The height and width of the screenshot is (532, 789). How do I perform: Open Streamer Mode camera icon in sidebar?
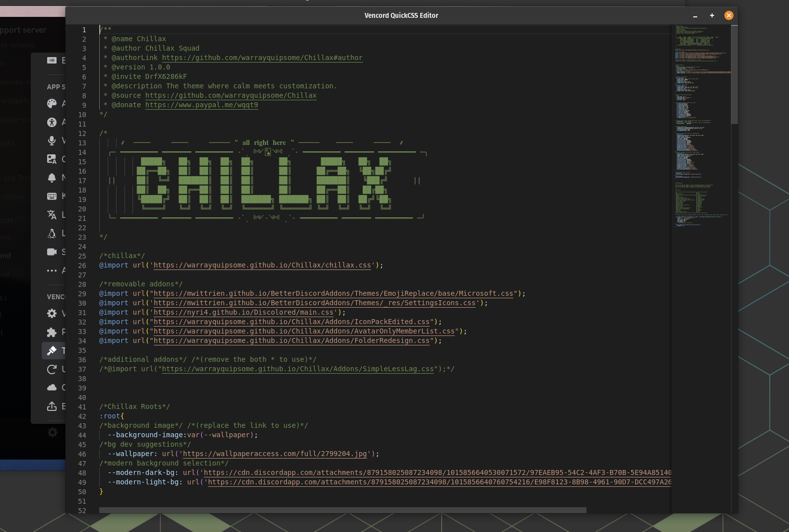[52, 252]
